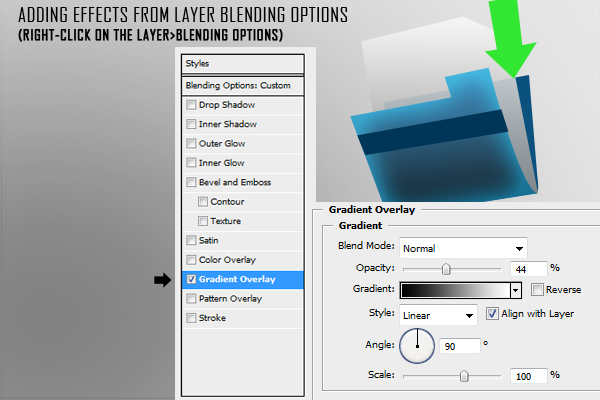Click the Scale slider handle

point(464,376)
